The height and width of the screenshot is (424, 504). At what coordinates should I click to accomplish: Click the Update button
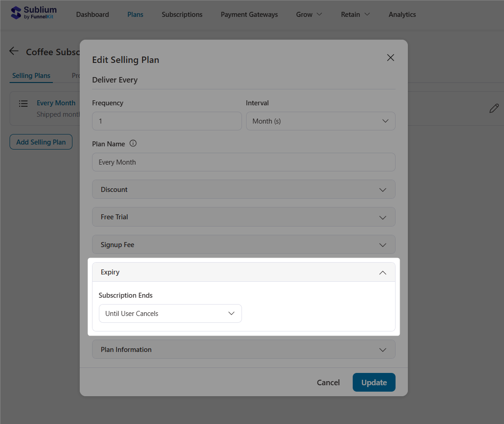tap(374, 382)
